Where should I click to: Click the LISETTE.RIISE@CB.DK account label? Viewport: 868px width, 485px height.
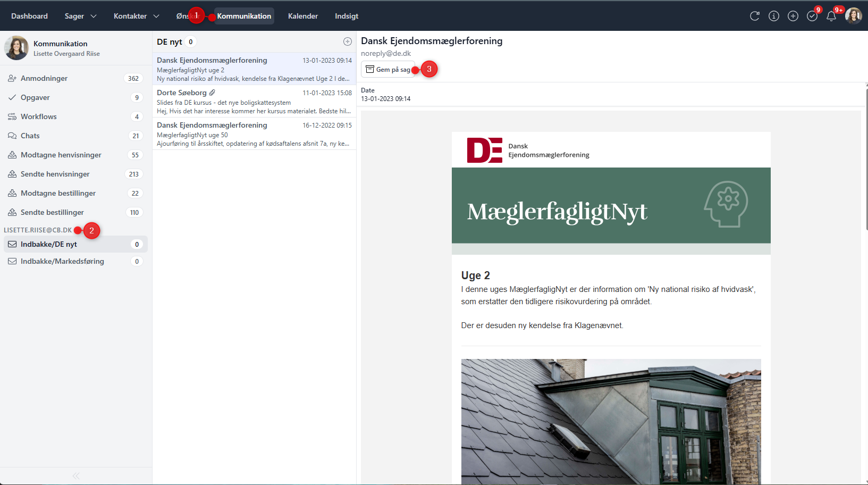[x=38, y=230]
